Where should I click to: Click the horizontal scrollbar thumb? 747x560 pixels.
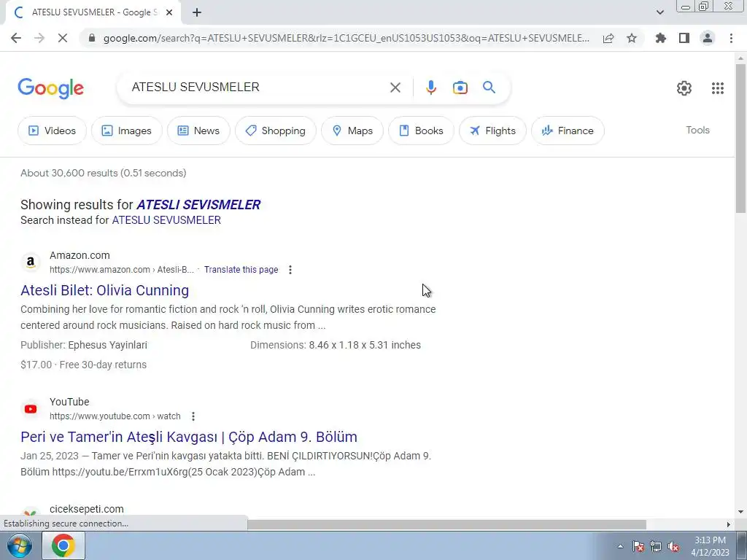pyautogui.click(x=446, y=524)
